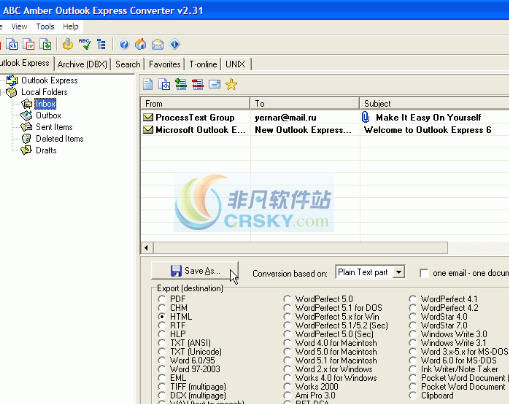Select PDF export format

[161, 299]
